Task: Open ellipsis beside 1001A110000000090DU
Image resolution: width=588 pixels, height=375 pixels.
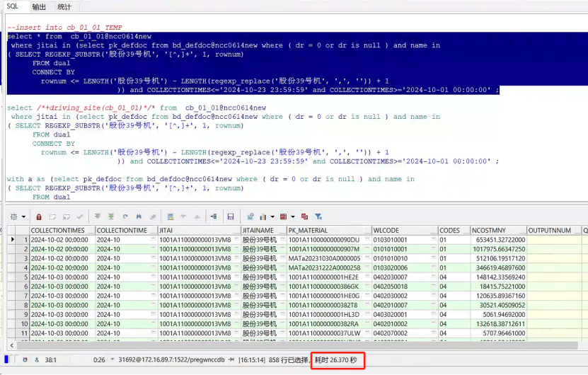Action: pyautogui.click(x=367, y=238)
